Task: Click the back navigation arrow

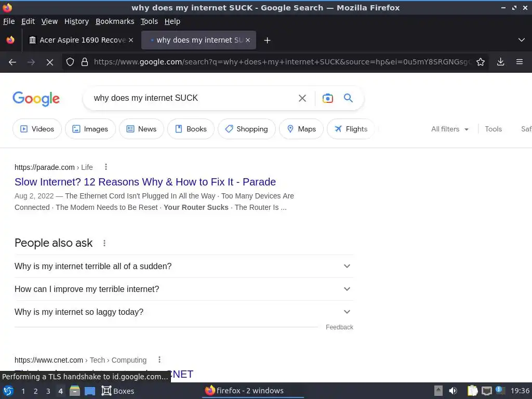Action: click(x=12, y=62)
